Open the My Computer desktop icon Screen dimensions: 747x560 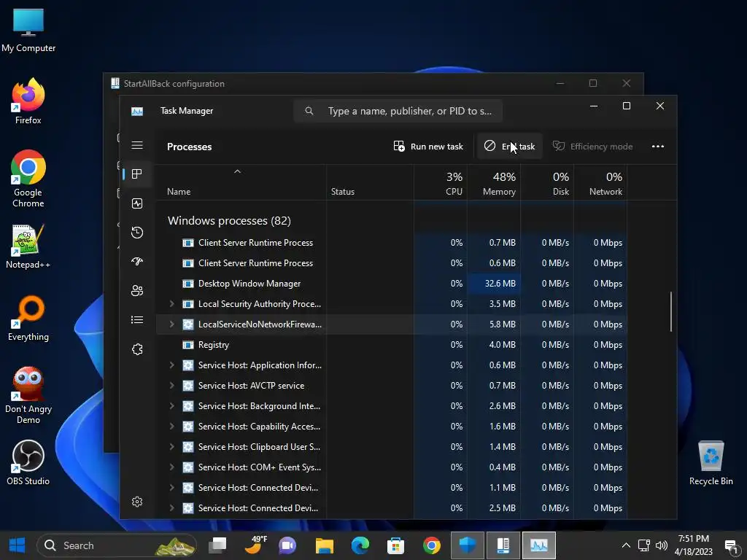(x=28, y=29)
